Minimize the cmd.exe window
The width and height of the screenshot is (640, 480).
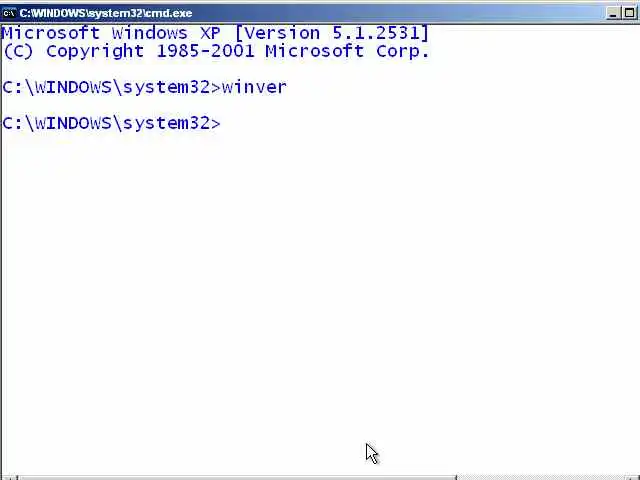point(612,13)
